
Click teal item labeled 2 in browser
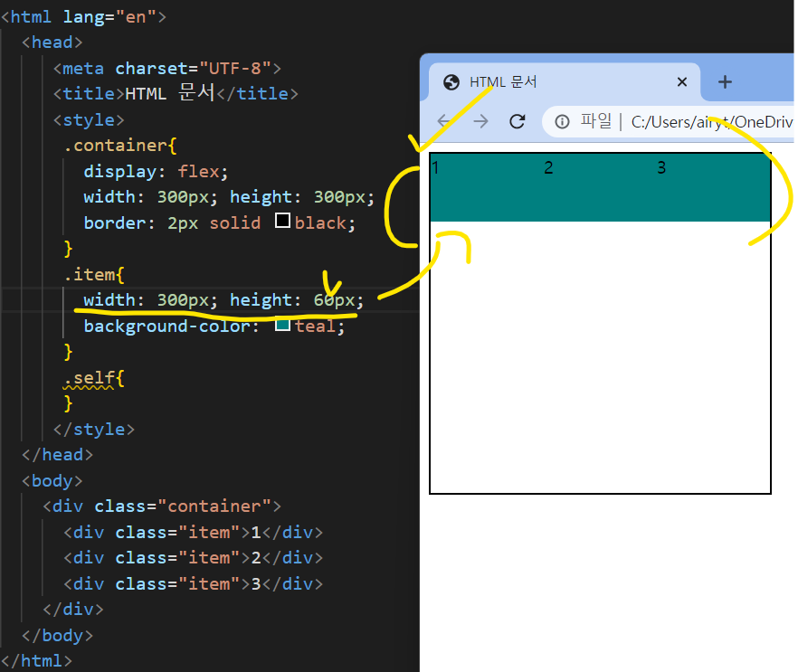click(x=600, y=187)
